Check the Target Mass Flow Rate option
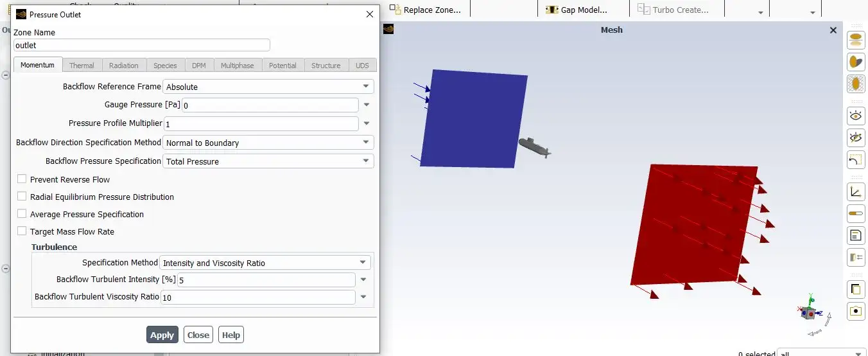Screen dimensions: 868x356 (x=22, y=231)
